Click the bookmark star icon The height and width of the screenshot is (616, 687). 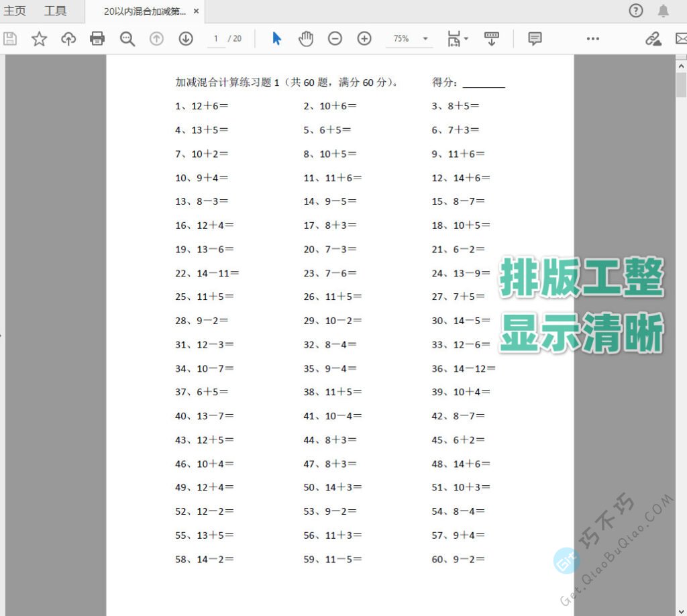(40, 39)
